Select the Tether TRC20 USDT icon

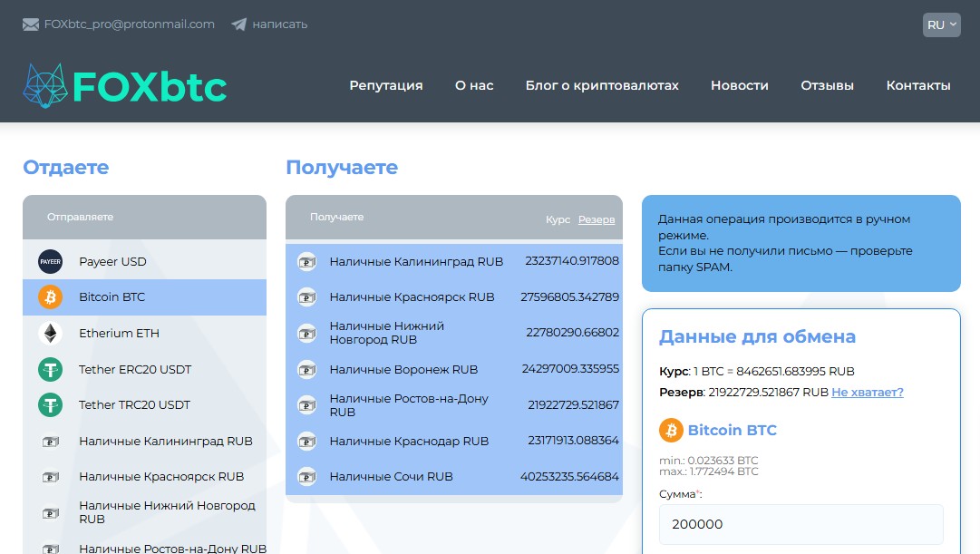50,404
